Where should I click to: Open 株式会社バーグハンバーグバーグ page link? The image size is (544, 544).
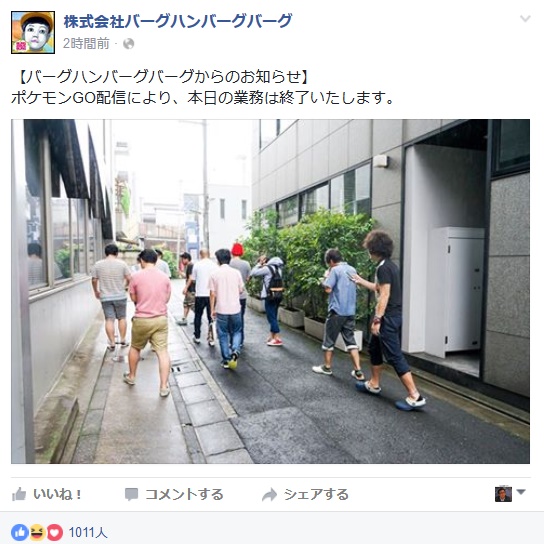(178, 21)
